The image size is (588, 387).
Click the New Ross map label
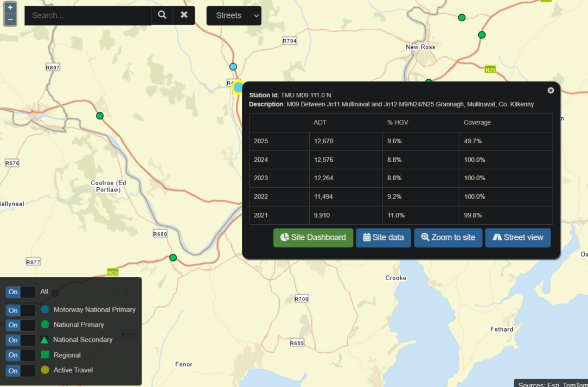pyautogui.click(x=420, y=47)
